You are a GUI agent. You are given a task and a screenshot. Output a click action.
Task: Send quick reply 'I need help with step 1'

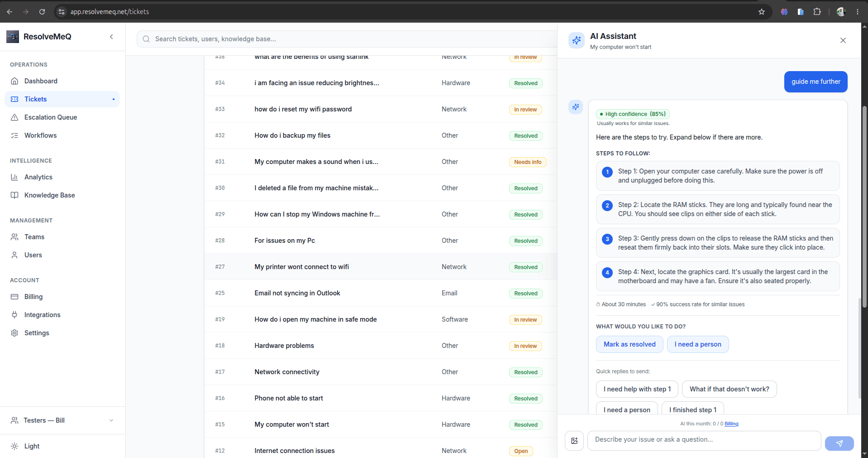[637, 389]
